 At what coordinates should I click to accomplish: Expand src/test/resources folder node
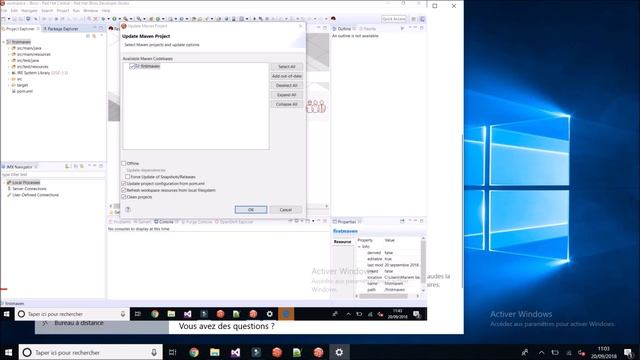9,67
